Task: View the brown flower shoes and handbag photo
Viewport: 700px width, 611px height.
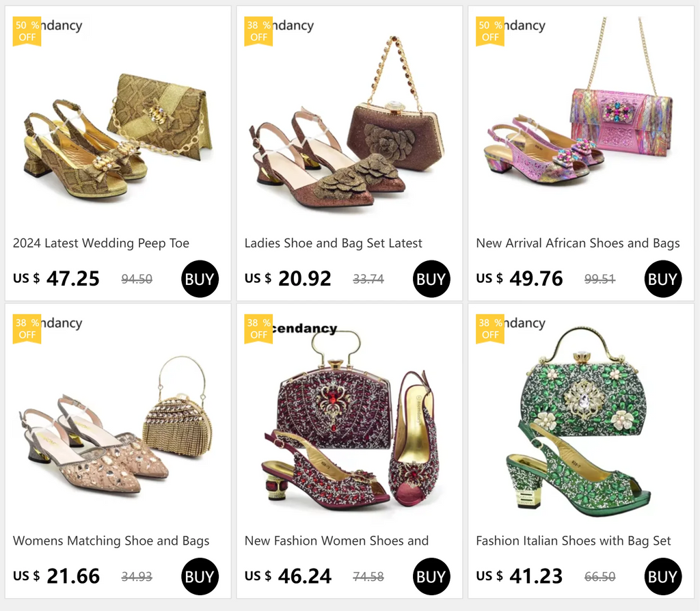Action: [349, 133]
